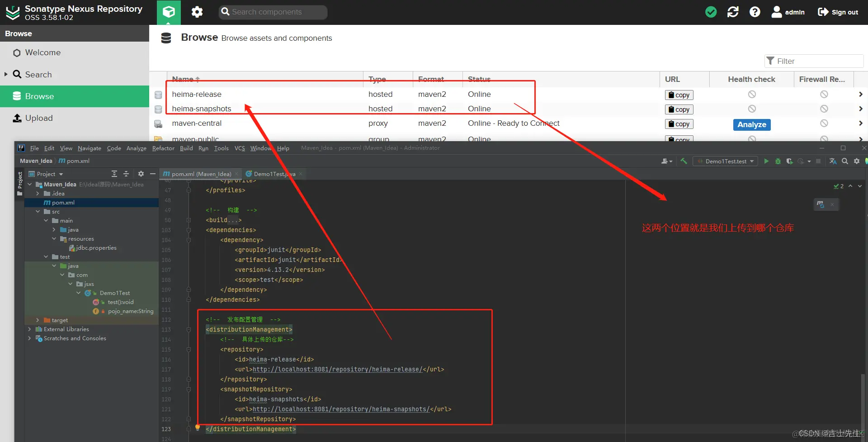The image size is (868, 442).
Task: Select pom.xml in the project tree
Action: (x=63, y=203)
